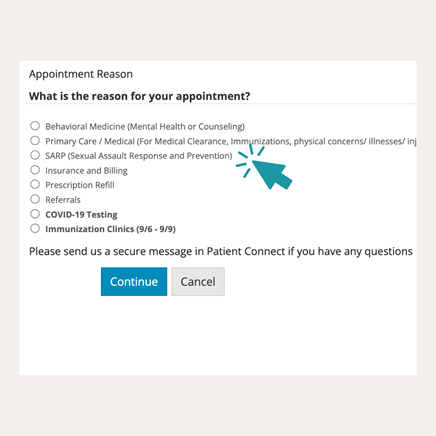Click the Immunization Clinics (9/6 - 9/9) bold label
436x436 pixels.
(110, 229)
